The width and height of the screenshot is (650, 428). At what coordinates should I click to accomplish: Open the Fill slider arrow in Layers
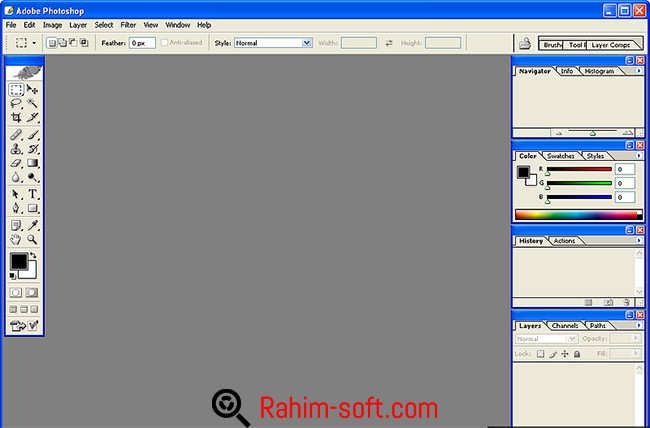coord(636,354)
